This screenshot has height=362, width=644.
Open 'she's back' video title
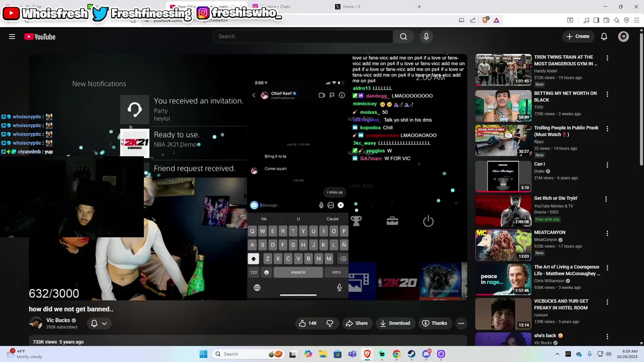coord(548,335)
